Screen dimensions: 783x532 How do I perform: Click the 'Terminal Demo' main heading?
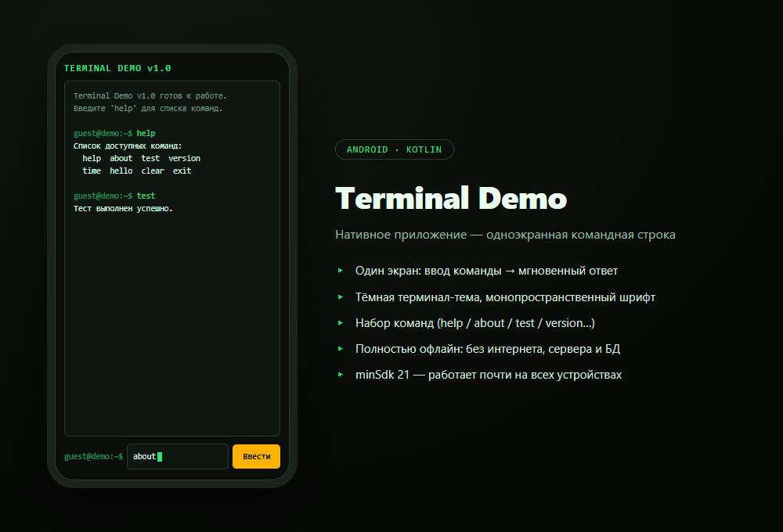pos(451,198)
